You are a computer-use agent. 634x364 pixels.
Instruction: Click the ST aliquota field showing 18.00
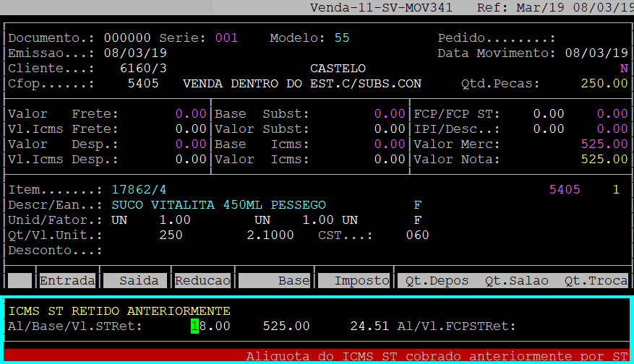(210, 326)
